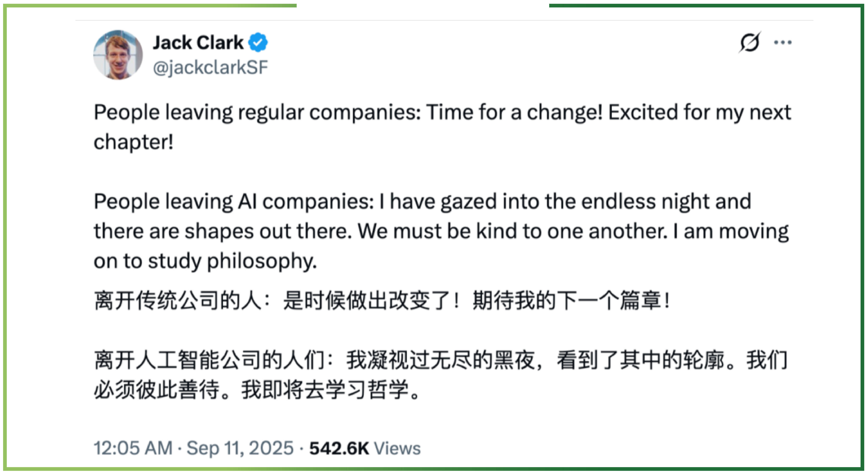Open the Grok slashed-circle icon
Screen dimensions: 868x476
pos(749,42)
